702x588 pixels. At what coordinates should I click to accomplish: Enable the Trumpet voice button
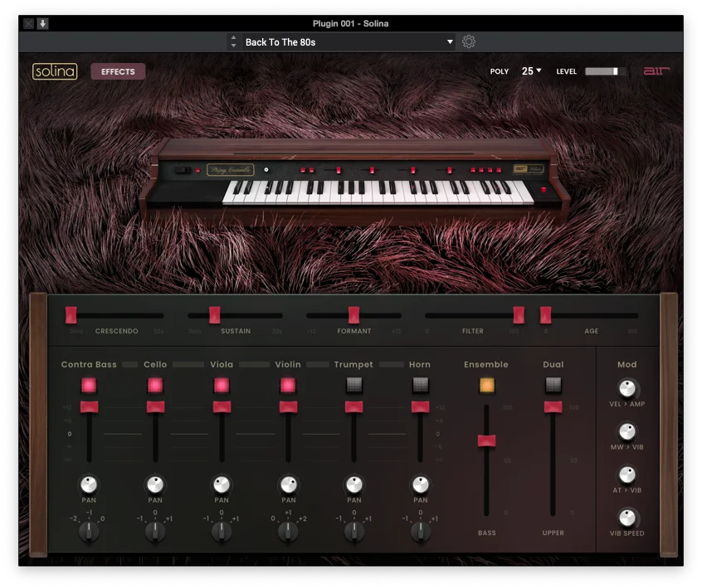[x=354, y=384]
